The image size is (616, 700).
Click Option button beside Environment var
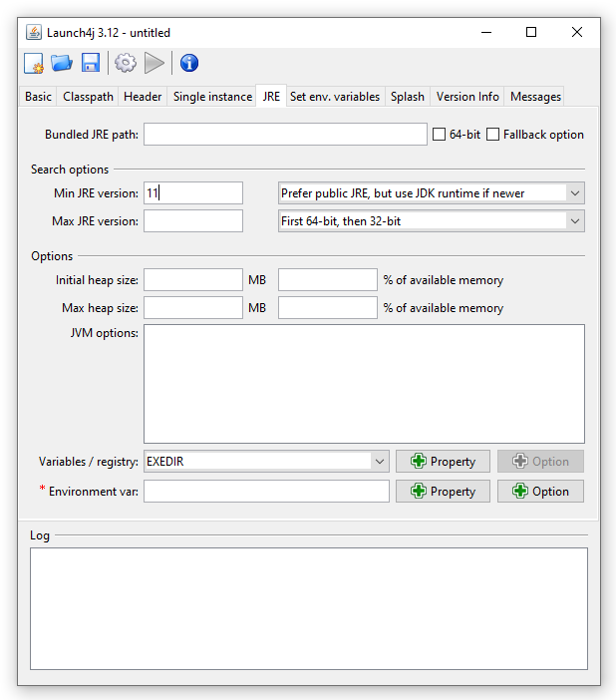click(x=540, y=491)
